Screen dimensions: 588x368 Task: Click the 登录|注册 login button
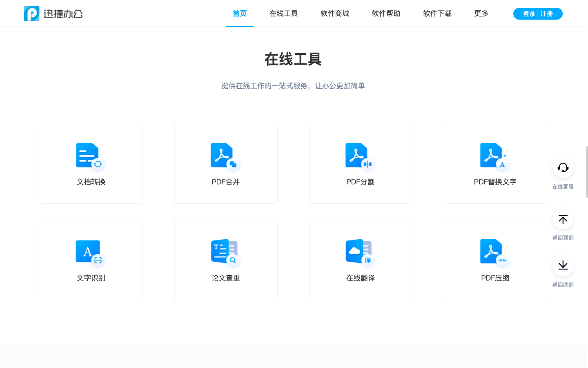tap(537, 13)
